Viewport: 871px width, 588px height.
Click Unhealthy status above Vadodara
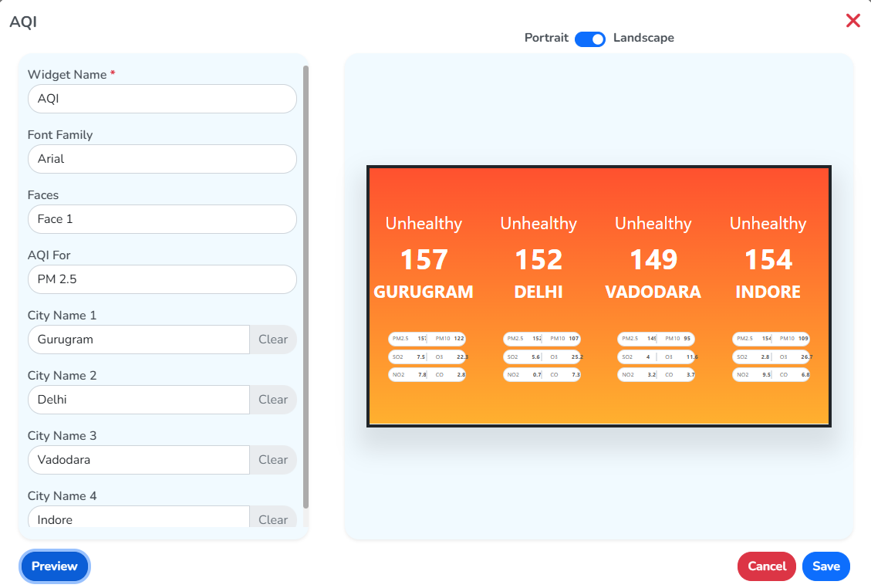[x=653, y=224]
